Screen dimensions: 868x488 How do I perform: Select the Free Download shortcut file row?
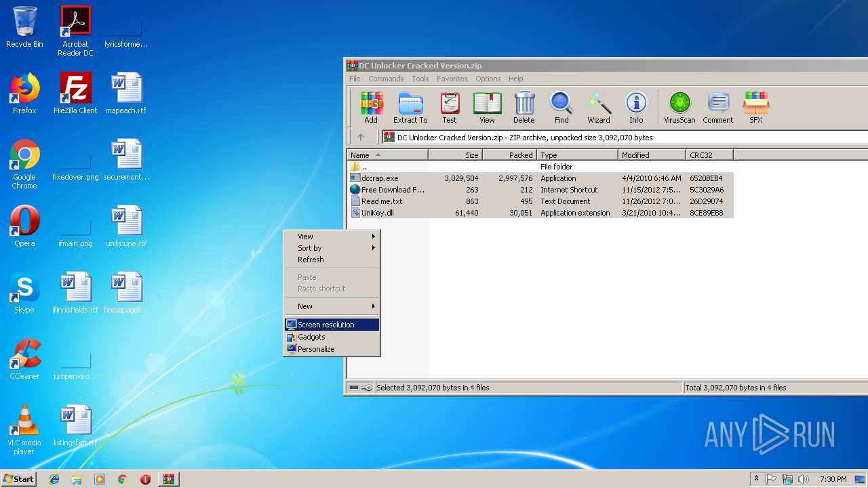pyautogui.click(x=540, y=190)
